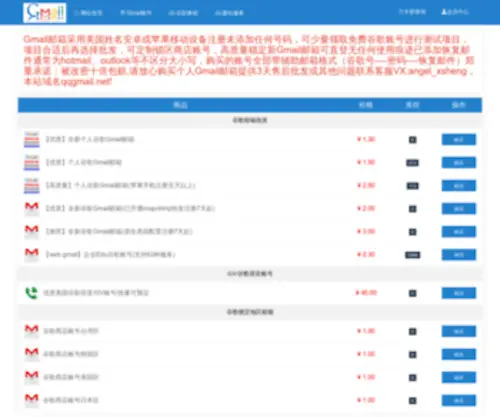Select the price text '¥2.00'
This screenshot has height=417, width=500.
point(366,208)
